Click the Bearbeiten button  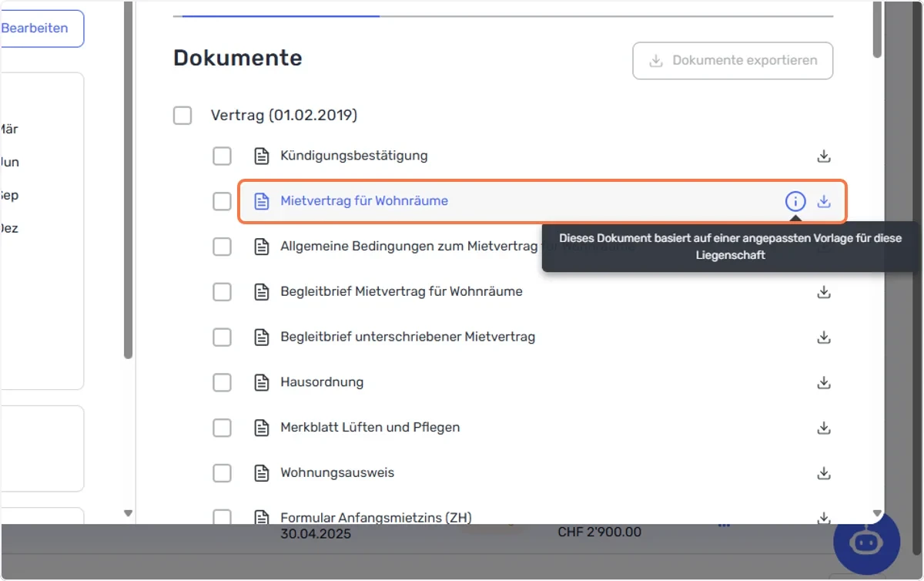(x=38, y=29)
